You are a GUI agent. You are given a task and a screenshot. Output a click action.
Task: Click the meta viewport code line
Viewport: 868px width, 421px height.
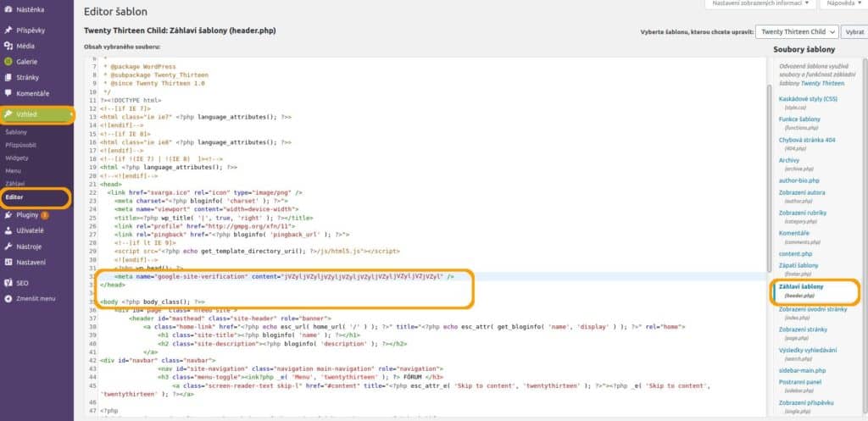coord(207,210)
